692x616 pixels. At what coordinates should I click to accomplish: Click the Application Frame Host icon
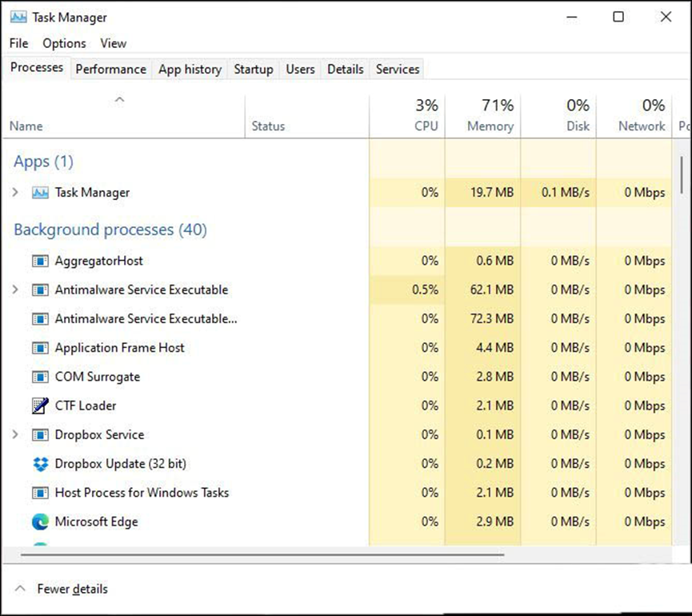[x=40, y=348]
